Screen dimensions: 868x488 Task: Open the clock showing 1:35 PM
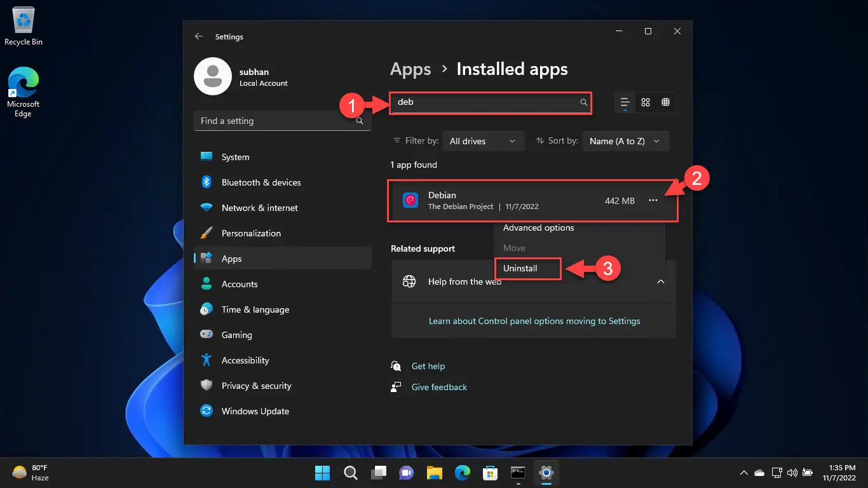[x=838, y=473]
